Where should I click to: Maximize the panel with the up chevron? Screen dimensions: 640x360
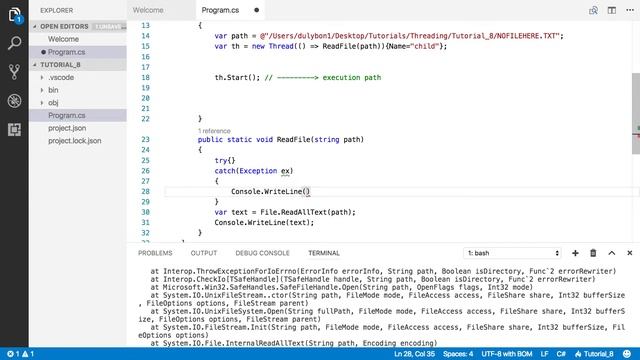pyautogui.click(x=611, y=253)
